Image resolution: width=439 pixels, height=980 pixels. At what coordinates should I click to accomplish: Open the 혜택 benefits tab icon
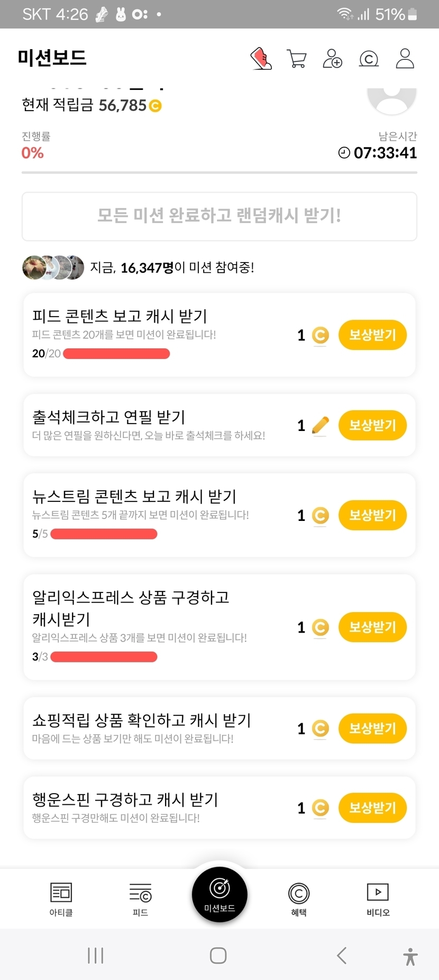[x=299, y=898]
